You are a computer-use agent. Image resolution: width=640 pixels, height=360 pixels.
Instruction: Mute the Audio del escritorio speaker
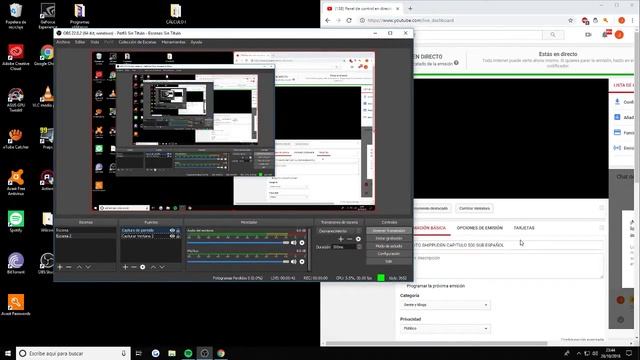click(293, 243)
